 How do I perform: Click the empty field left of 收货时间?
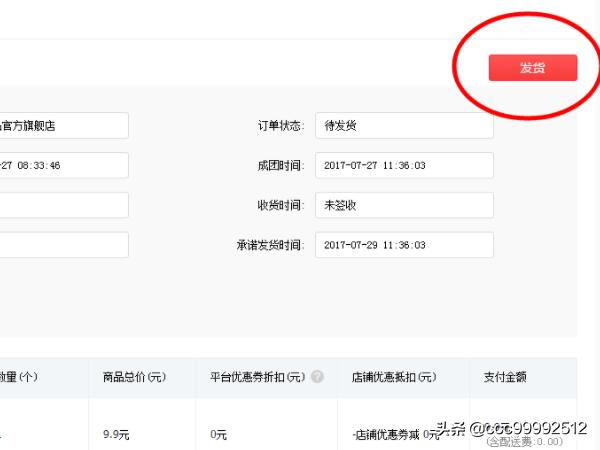tap(64, 205)
